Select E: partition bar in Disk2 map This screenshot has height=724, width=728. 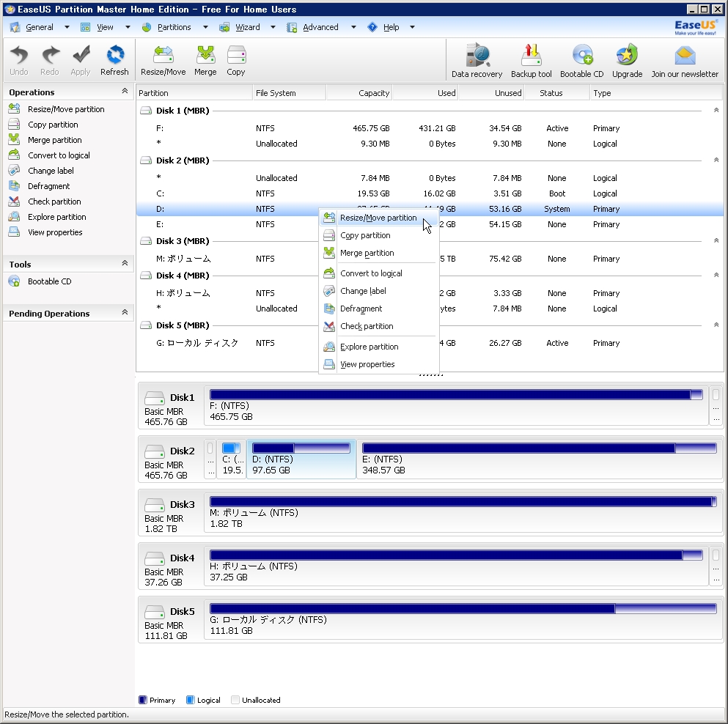tap(538, 459)
